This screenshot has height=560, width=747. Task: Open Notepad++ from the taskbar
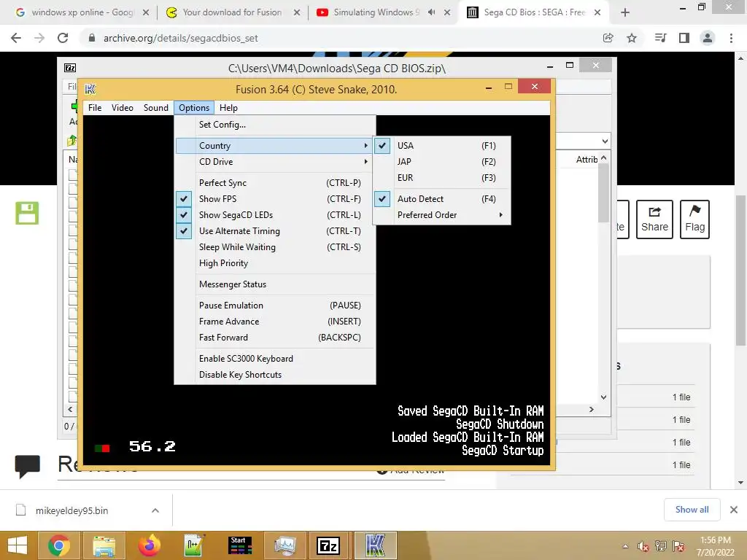click(x=194, y=545)
